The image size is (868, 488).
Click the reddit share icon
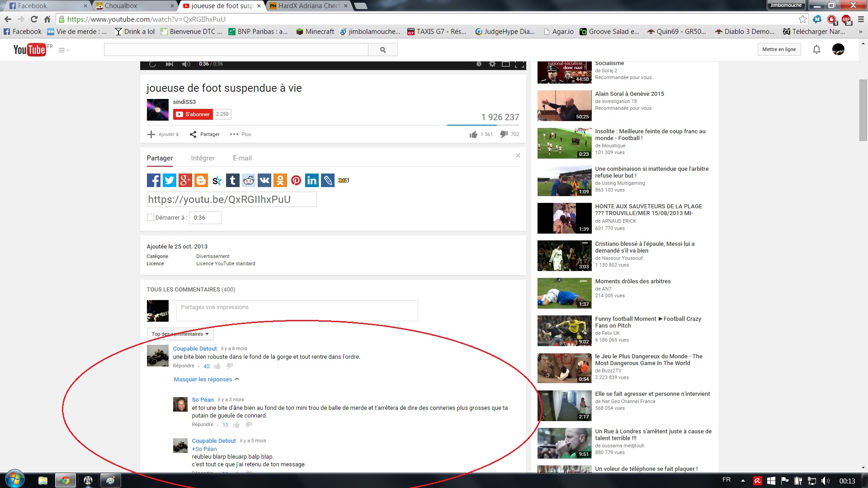(249, 181)
